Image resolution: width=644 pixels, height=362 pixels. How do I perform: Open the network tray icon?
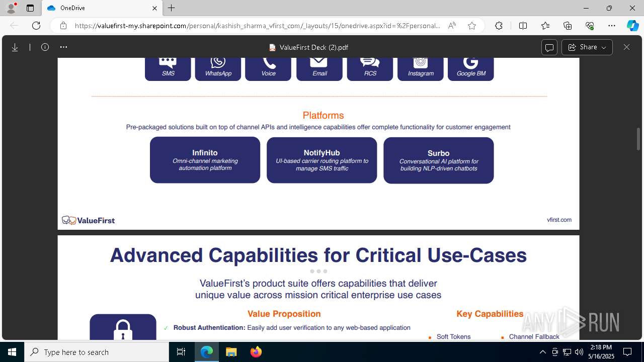567,352
